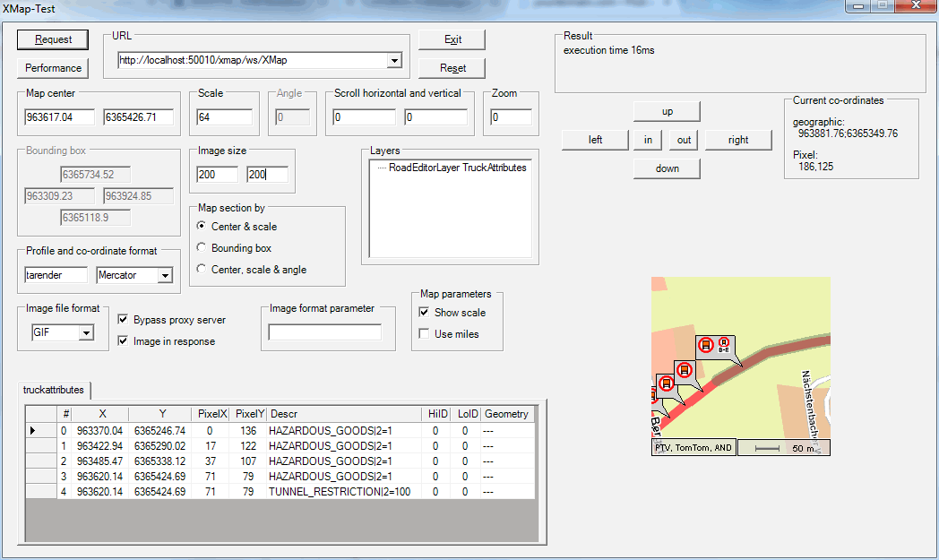Click the map scale bar showing 50 m
This screenshot has height=560, width=939.
click(x=783, y=447)
